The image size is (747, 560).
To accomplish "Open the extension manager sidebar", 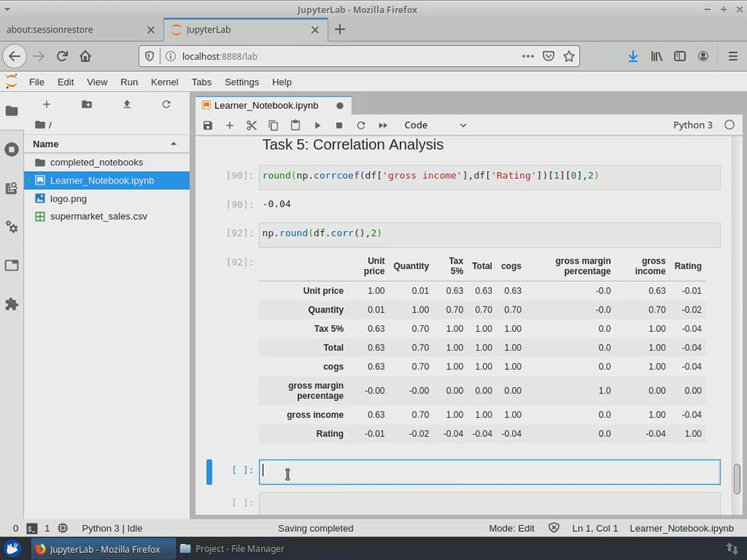I will pos(12,304).
